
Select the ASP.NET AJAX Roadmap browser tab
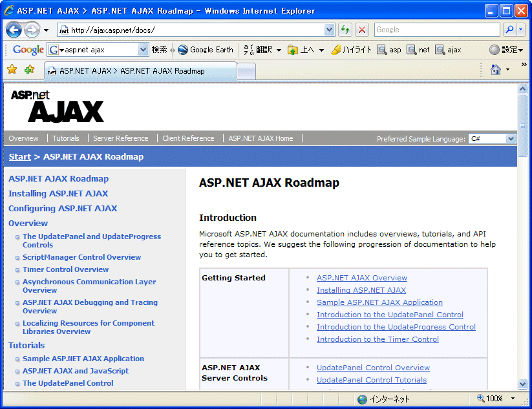click(x=140, y=71)
